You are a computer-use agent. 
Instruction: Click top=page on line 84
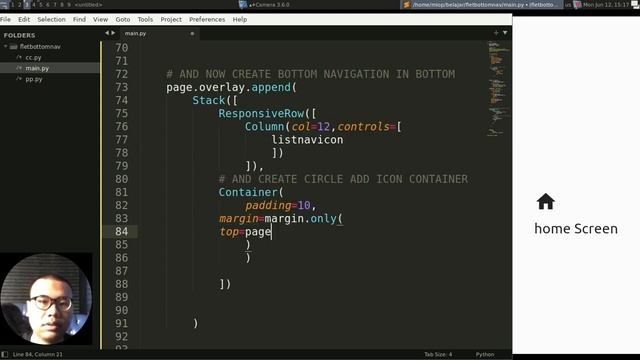coord(246,232)
